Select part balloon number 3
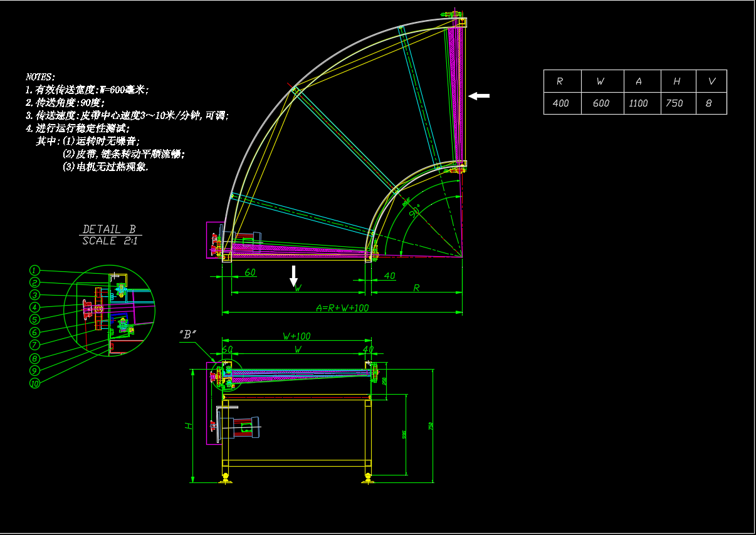The height and width of the screenshot is (535, 756). coord(34,295)
